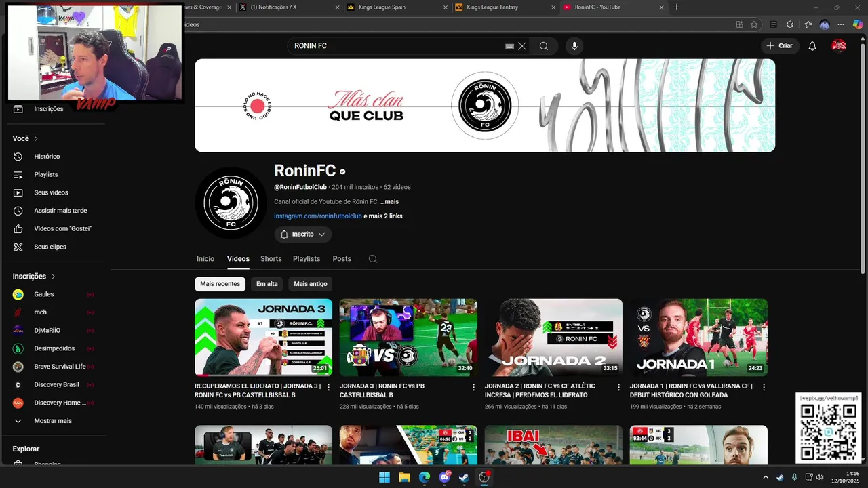Open the Desimpedidos subscribed channel

(54, 348)
